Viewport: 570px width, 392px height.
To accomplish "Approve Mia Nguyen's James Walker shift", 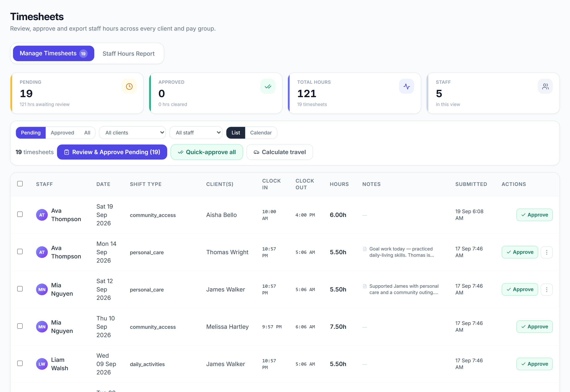I will (520, 290).
